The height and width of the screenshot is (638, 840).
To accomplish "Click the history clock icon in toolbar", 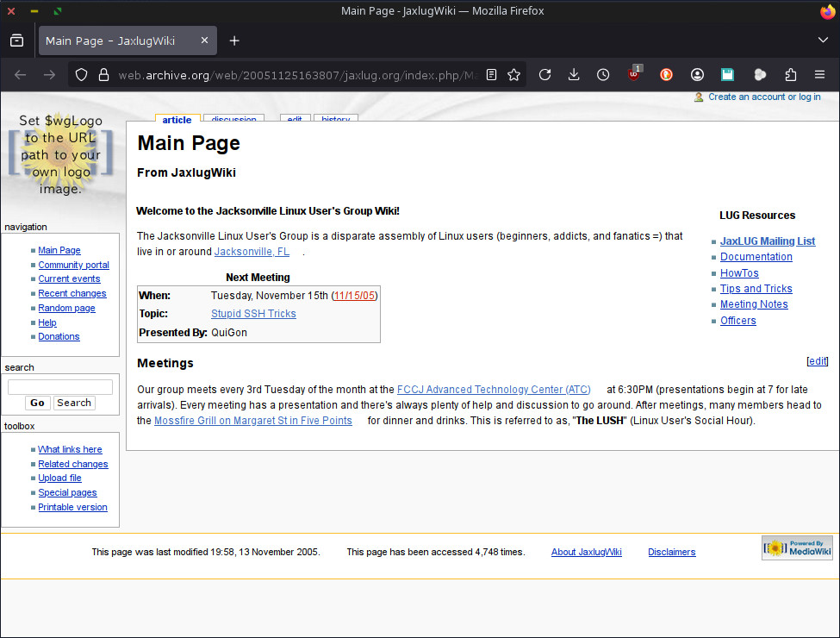I will pyautogui.click(x=603, y=75).
